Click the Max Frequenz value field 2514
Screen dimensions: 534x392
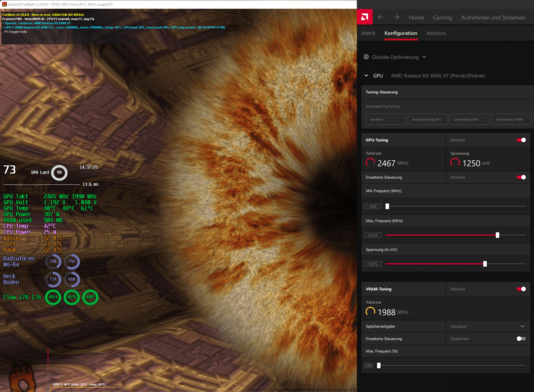(373, 235)
